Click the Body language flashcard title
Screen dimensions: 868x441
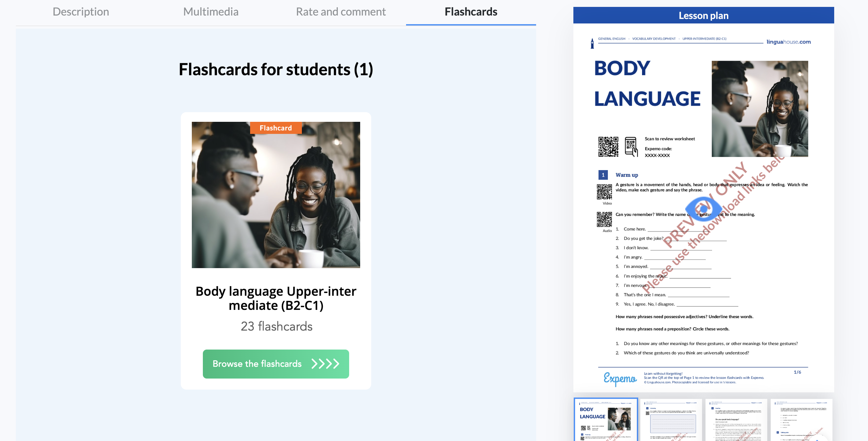pyautogui.click(x=276, y=298)
